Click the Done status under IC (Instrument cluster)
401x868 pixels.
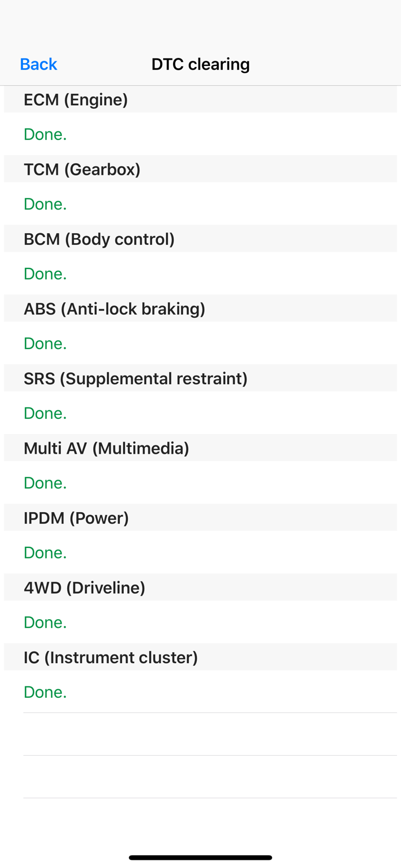coord(45,692)
